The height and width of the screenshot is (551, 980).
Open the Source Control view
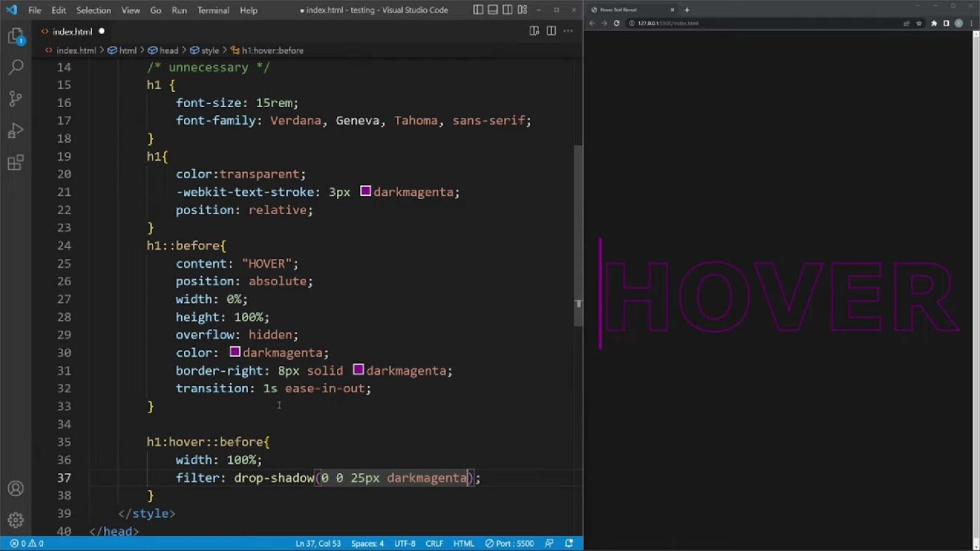pyautogui.click(x=16, y=98)
